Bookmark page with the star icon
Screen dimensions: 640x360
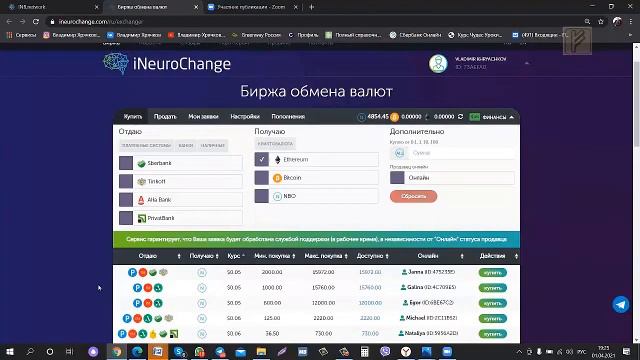point(601,22)
